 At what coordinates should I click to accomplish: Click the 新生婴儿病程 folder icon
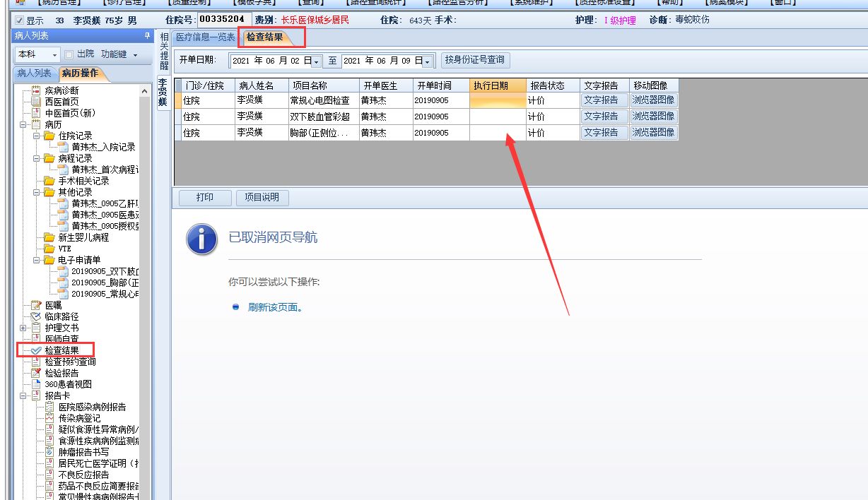point(49,237)
